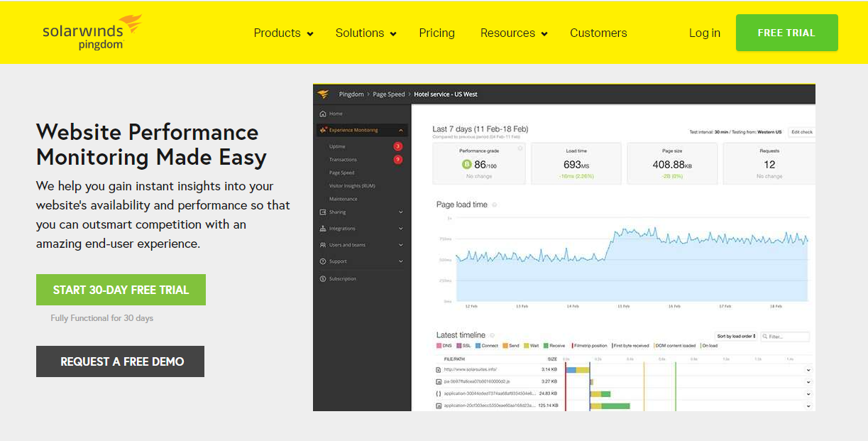Viewport: 868px width, 441px height.
Task: Open Transactions in the sidebar
Action: click(343, 160)
